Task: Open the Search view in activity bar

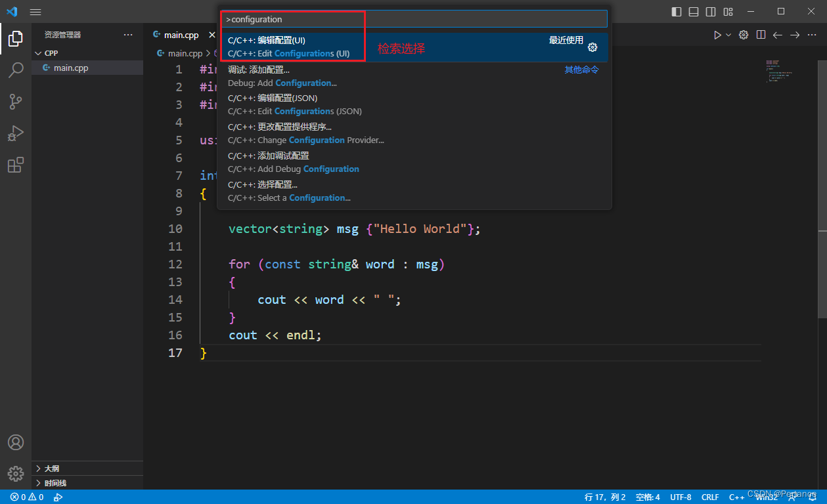Action: [x=16, y=70]
